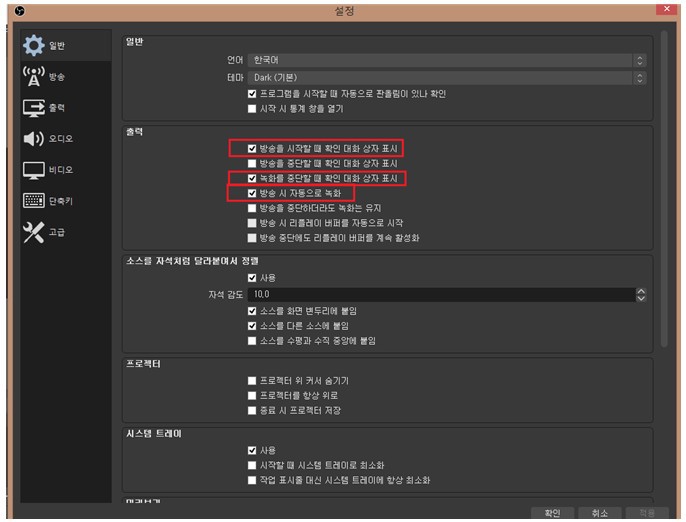Enable 방송을 중단하더라도 녹화는 유지
The height and width of the screenshot is (522, 686).
tap(252, 208)
